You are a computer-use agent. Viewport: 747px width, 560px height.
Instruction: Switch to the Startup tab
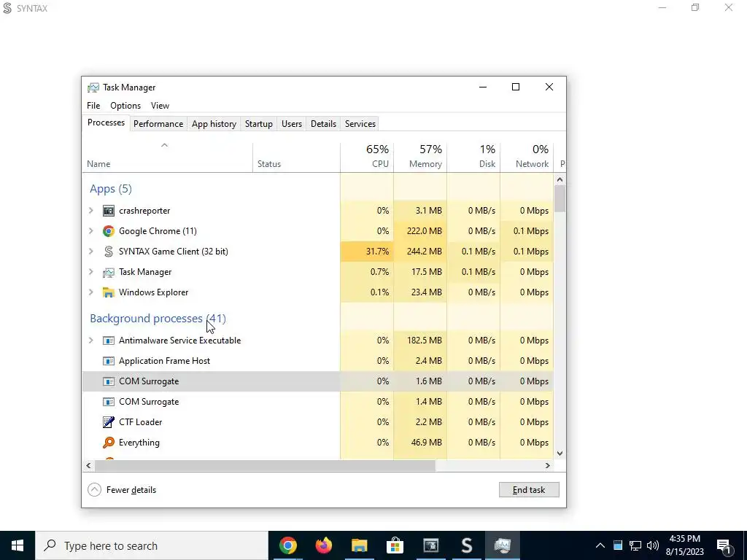click(259, 124)
